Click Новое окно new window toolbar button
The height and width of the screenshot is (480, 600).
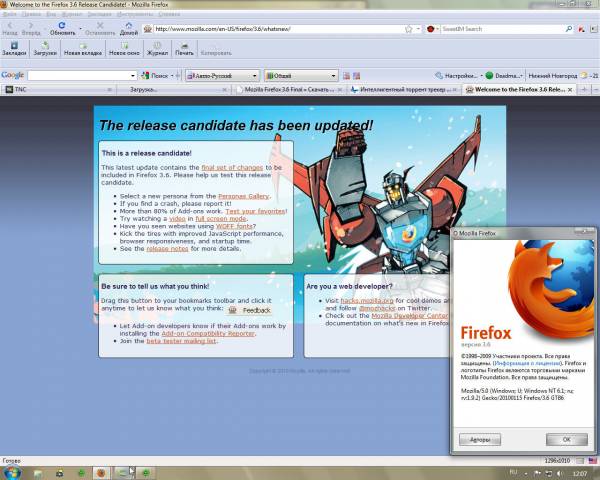point(124,49)
